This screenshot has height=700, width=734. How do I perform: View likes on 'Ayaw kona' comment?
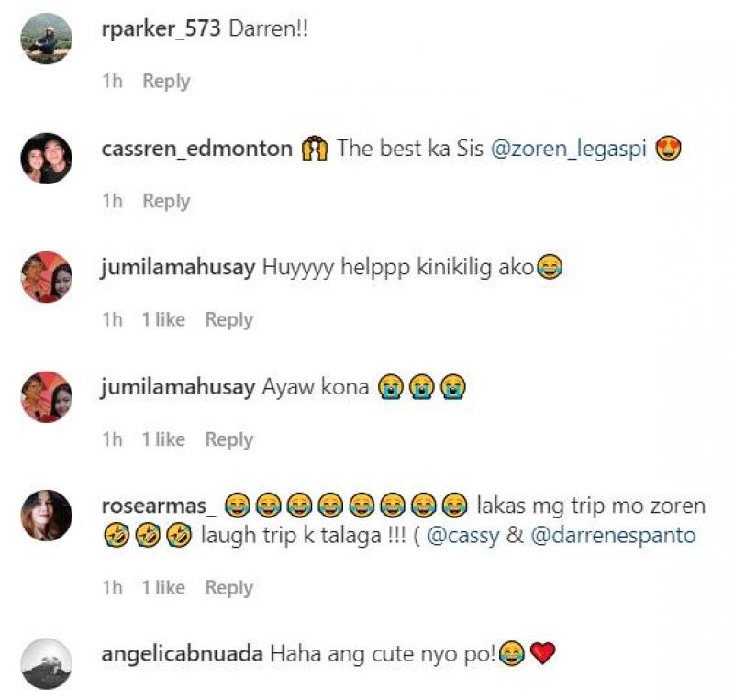(x=164, y=439)
